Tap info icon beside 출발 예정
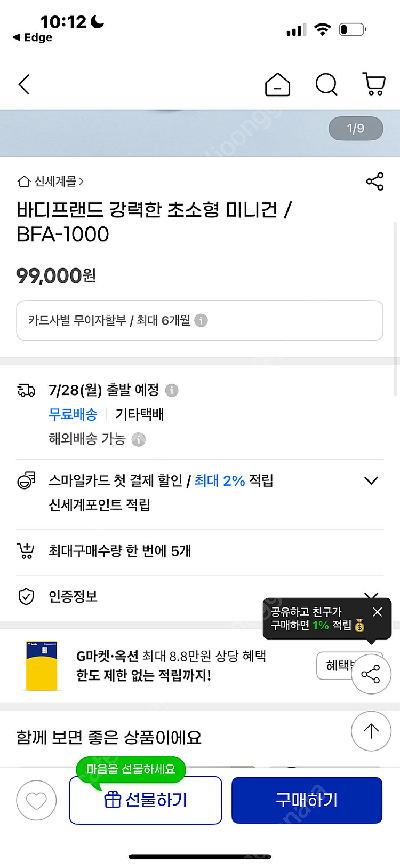This screenshot has height=868, width=400. click(172, 390)
